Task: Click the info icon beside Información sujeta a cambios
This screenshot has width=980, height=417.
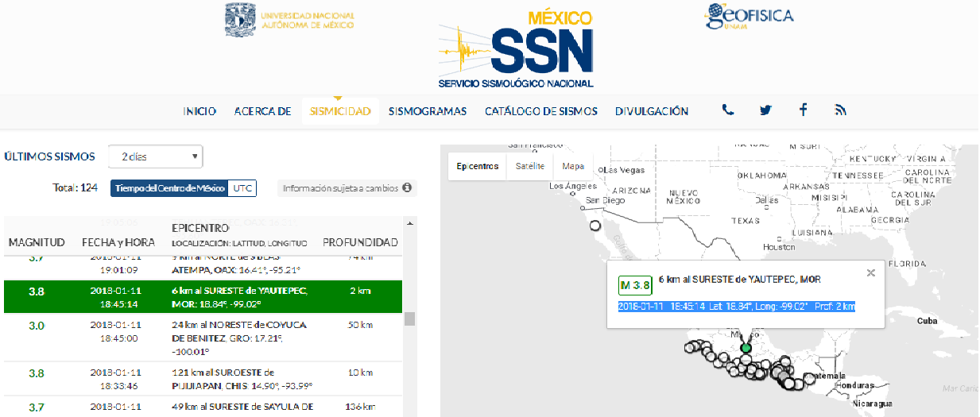Action: 407,188
